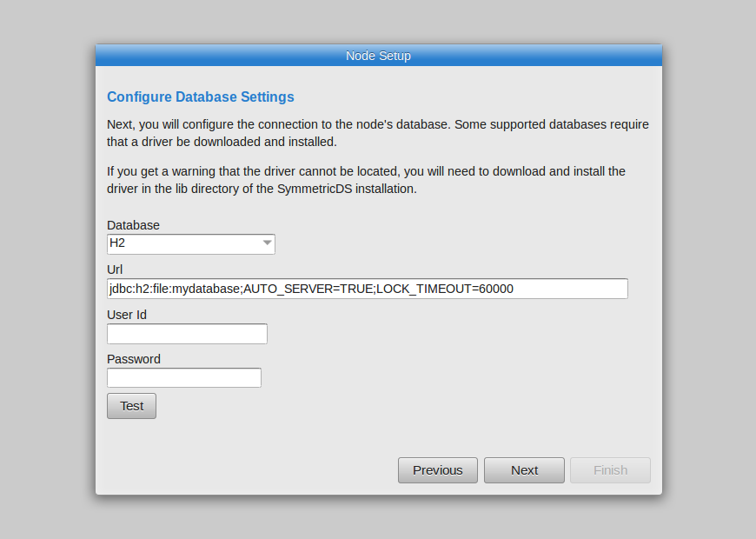Viewport: 756px width, 539px height.
Task: Click the paragraph about supported databases
Action: [x=378, y=133]
